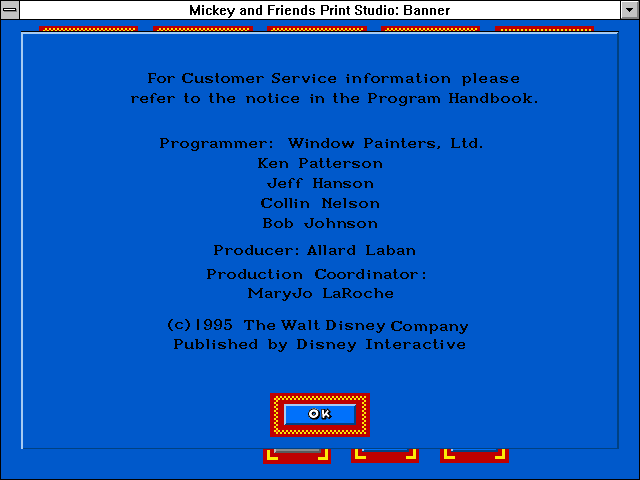Click '(c)1995 The Walt Disney Company' text
The height and width of the screenshot is (480, 640).
coord(318,326)
